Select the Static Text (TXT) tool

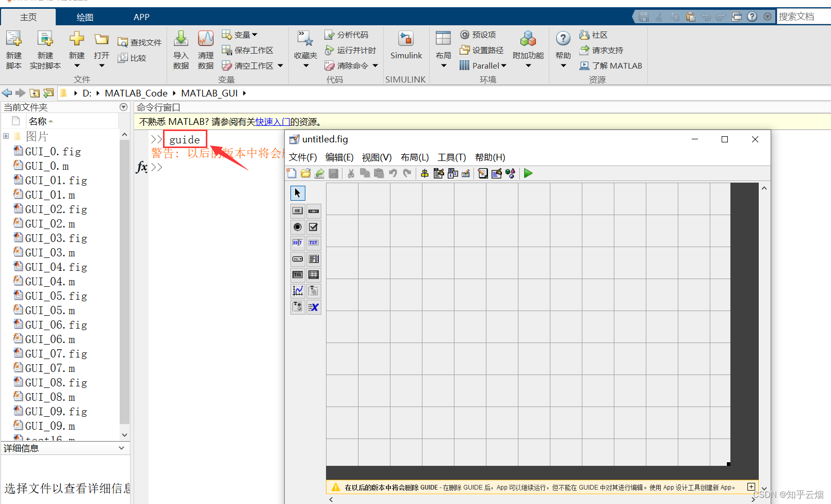[313, 243]
